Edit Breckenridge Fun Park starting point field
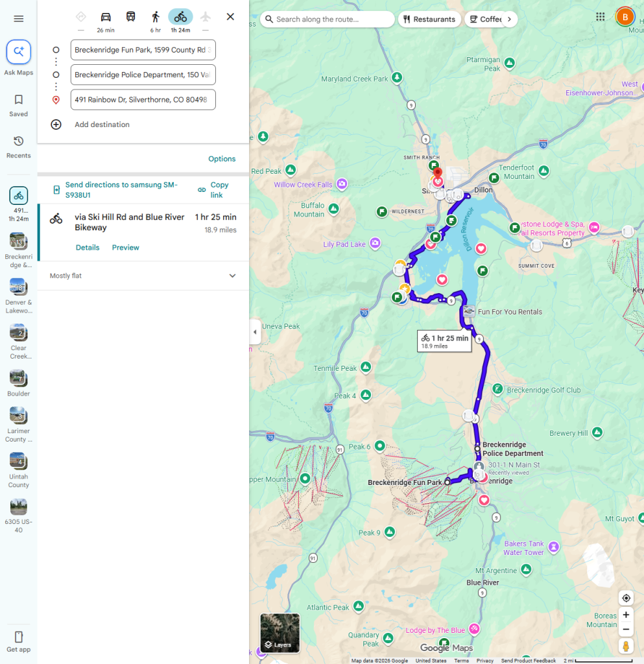 (143, 50)
